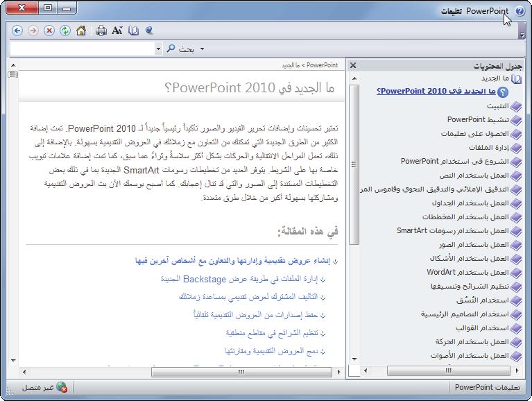This screenshot has height=401, width=532.
Task: Click the article scroll down arrow
Action: point(13,360)
